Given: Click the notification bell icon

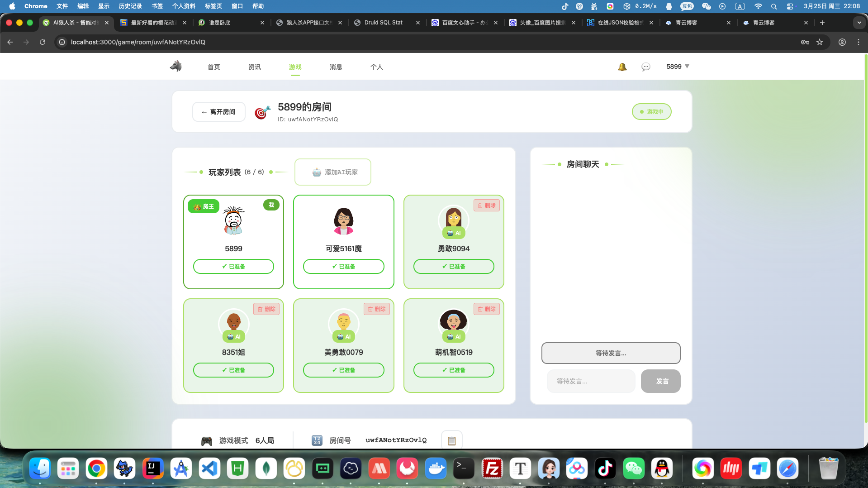Looking at the screenshot, I should point(622,67).
